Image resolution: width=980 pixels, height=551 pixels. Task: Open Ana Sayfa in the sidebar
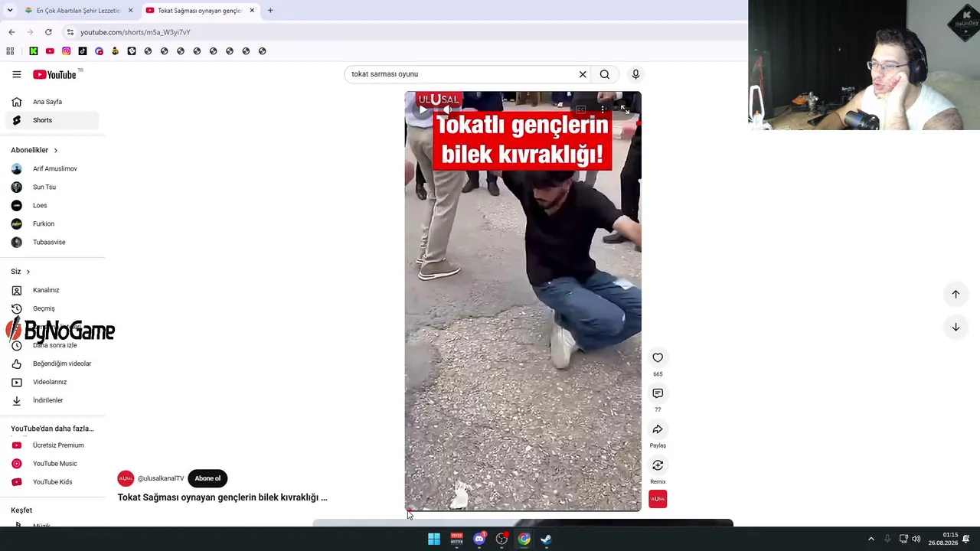coord(53,102)
